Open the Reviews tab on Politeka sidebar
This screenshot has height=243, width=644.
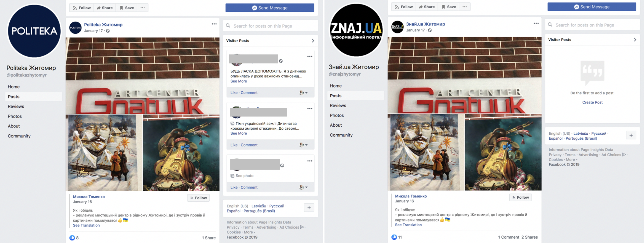point(16,107)
